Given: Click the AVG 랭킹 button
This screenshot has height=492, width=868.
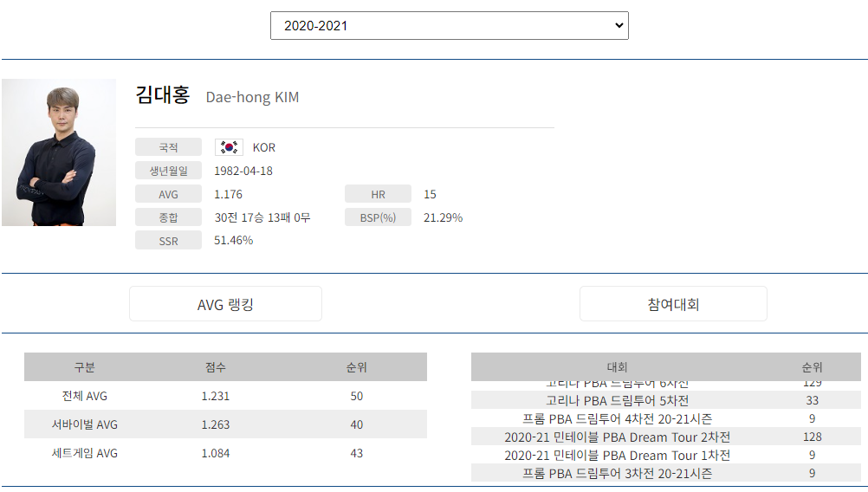Looking at the screenshot, I should click(x=225, y=304).
